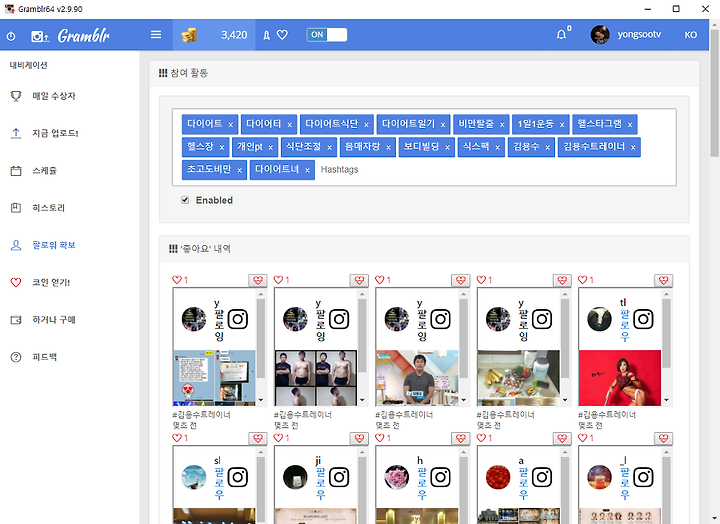Screen dimensions: 720x524
Task: Click Instagram icon on h user card
Action: tap(440, 477)
